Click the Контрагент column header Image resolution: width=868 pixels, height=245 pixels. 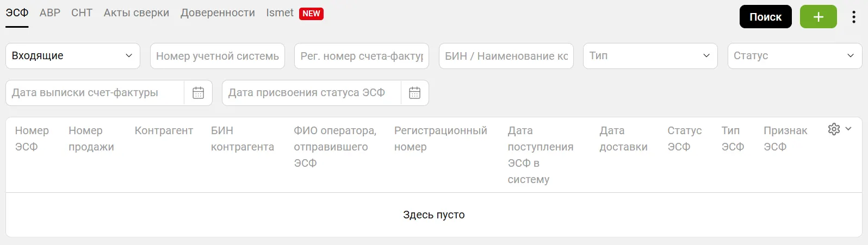[164, 131]
